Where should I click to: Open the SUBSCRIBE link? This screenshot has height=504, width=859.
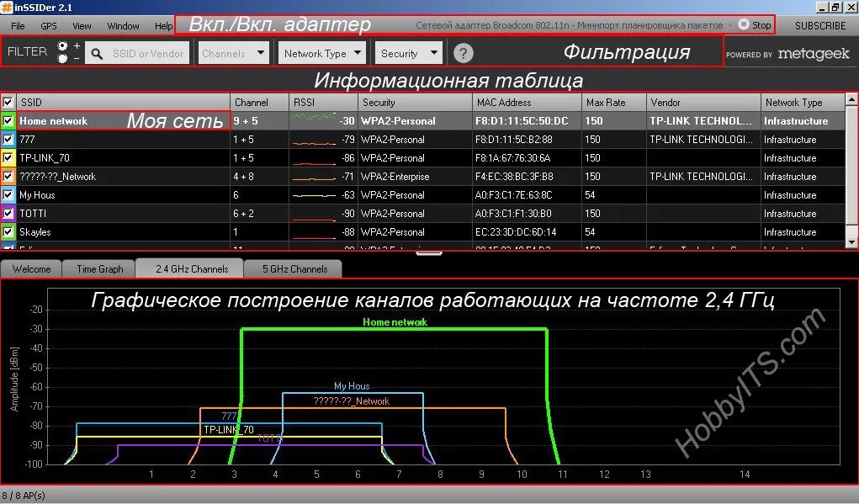tap(820, 26)
